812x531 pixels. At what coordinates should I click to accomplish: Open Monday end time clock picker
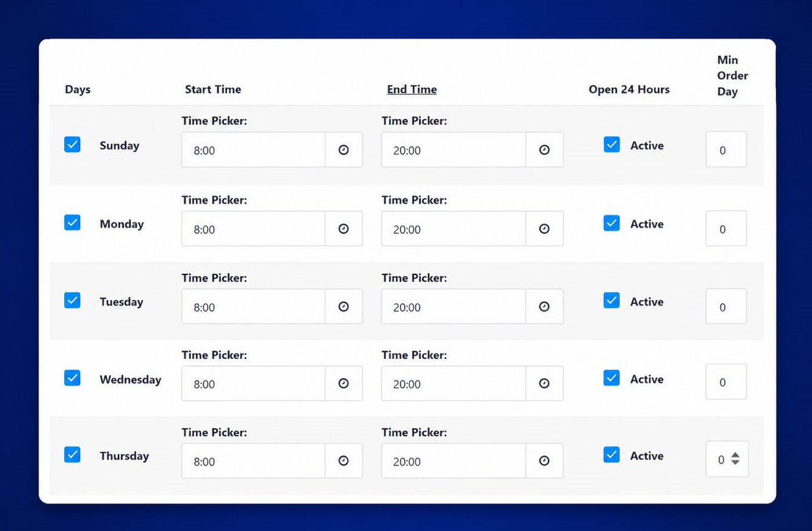point(544,228)
